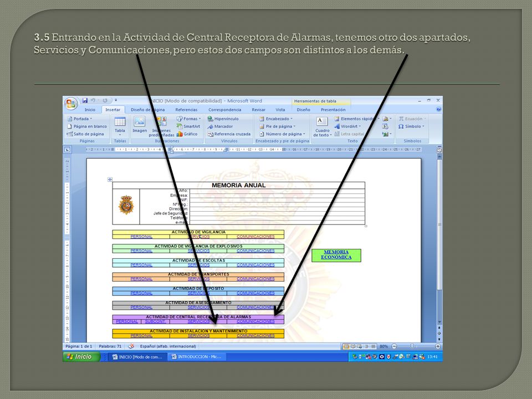Insert a Marcador bookmark

click(x=220, y=126)
